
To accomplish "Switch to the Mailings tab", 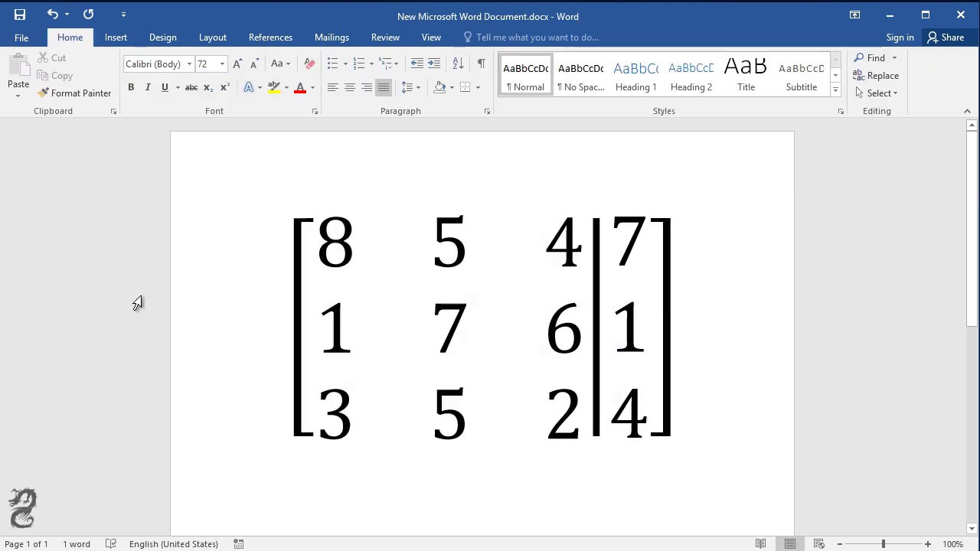I will (332, 37).
